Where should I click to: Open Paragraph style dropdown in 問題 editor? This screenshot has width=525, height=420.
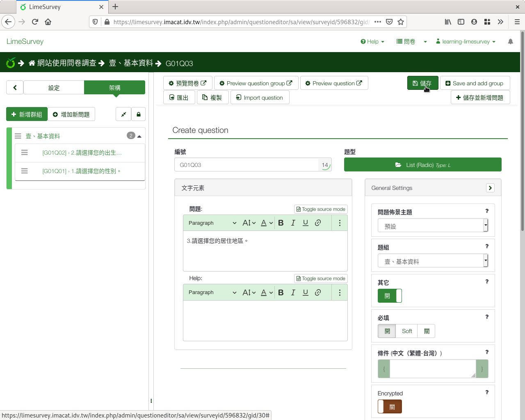pos(212,223)
